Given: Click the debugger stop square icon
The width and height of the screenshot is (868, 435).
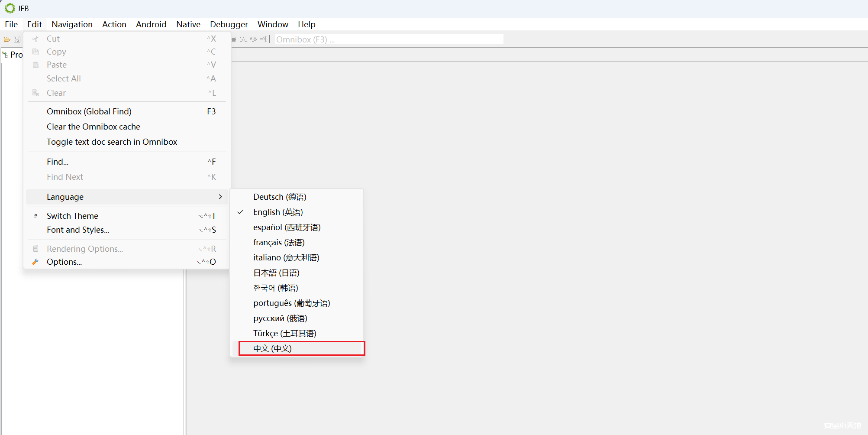Looking at the screenshot, I should click(x=234, y=39).
